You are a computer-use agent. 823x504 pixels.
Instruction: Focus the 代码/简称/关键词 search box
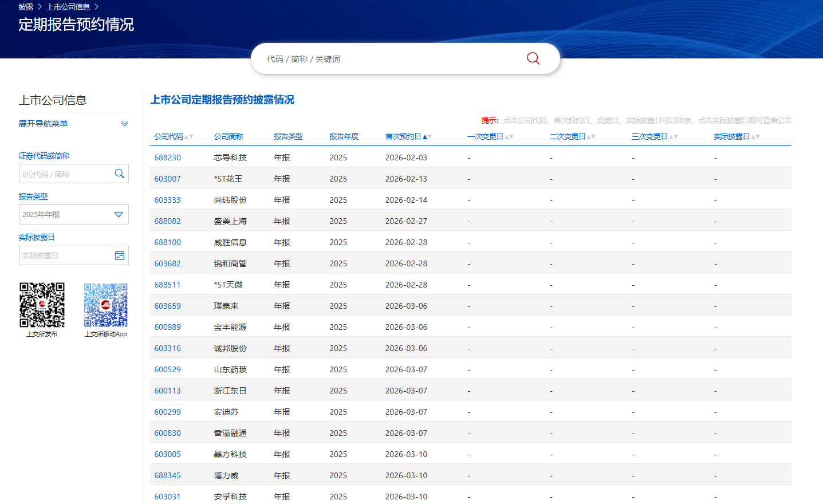[x=389, y=59]
